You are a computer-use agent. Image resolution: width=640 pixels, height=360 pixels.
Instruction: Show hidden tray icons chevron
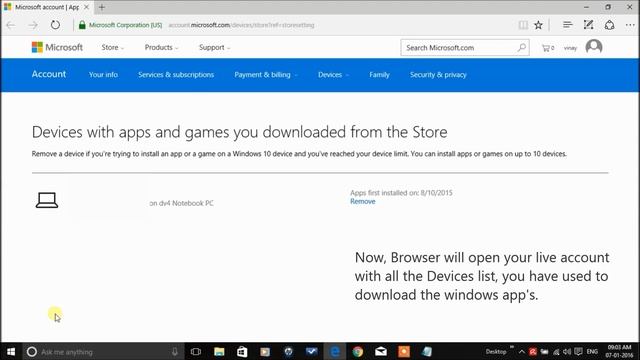click(x=522, y=352)
